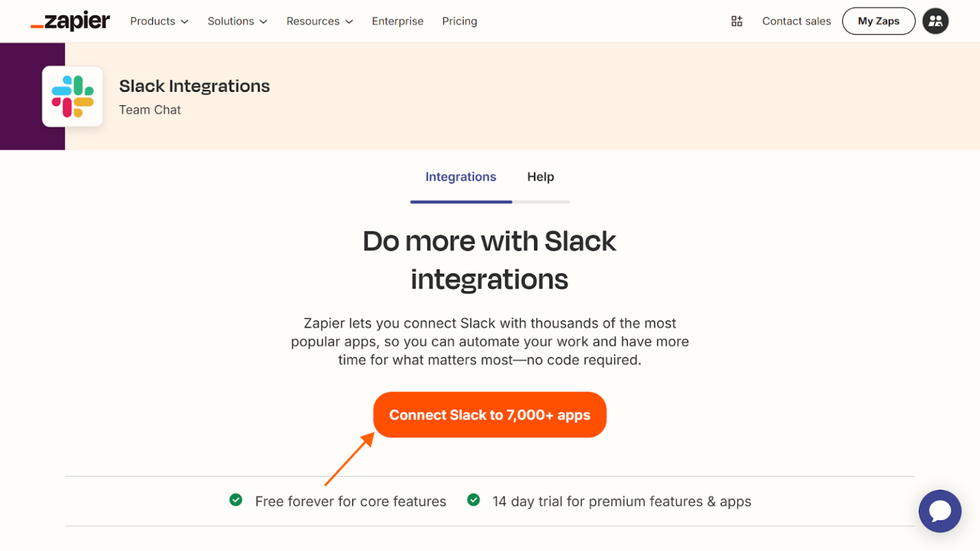Image resolution: width=980 pixels, height=551 pixels.
Task: Open the Solutions menu
Action: [237, 21]
